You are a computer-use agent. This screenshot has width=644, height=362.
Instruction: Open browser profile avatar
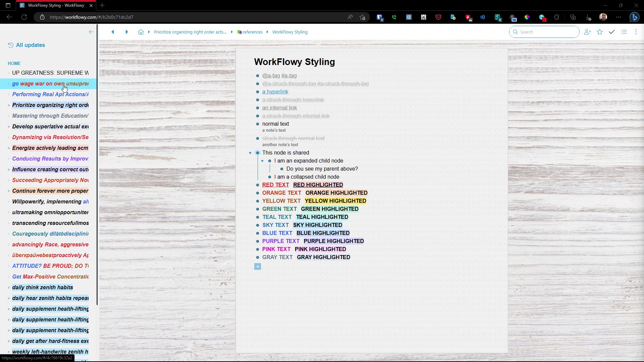[603, 17]
